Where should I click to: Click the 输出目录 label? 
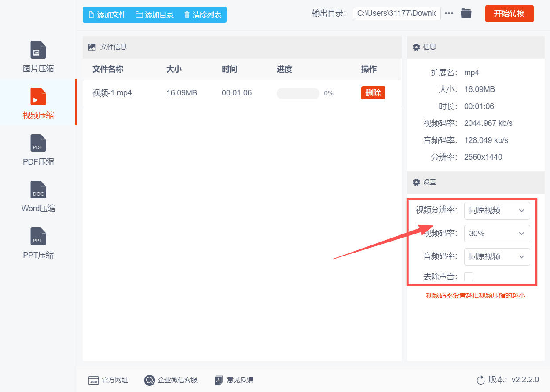[330, 13]
